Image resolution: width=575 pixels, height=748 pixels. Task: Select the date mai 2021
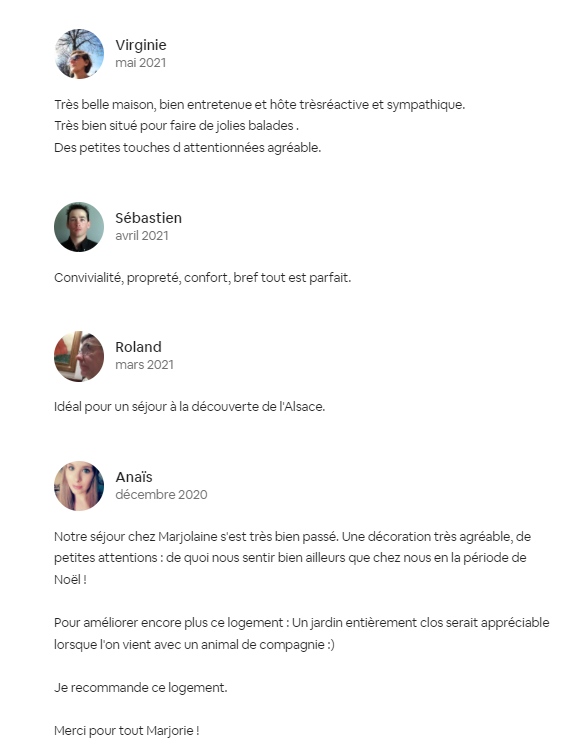pos(141,63)
